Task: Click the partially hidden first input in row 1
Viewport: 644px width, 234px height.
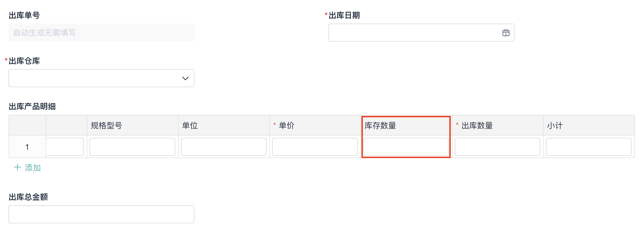Action: point(65,147)
